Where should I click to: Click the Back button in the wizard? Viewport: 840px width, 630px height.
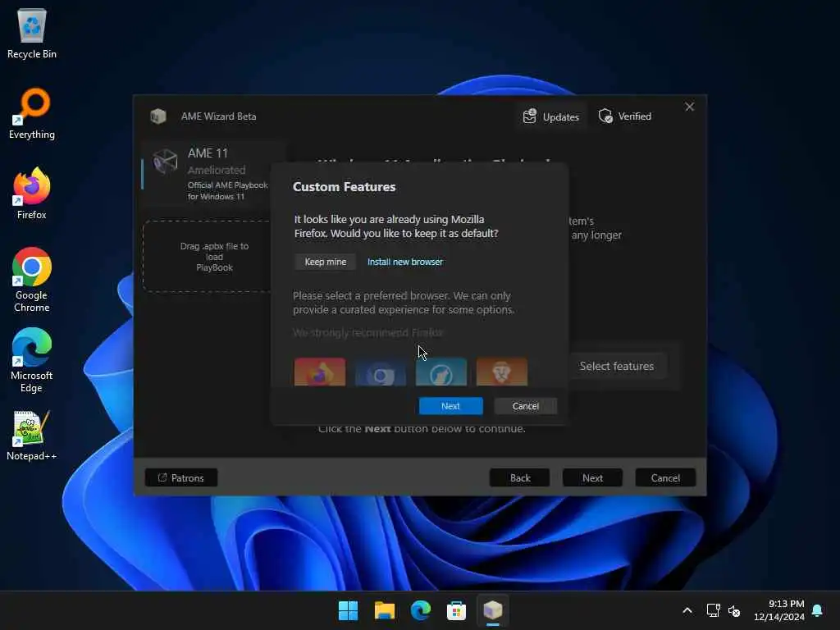[x=519, y=478]
